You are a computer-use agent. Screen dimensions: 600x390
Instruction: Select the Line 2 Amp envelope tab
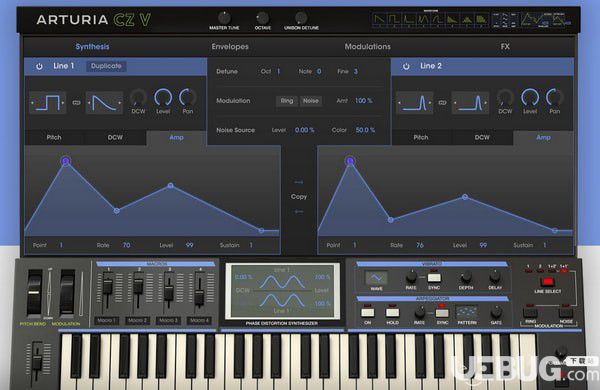[543, 137]
